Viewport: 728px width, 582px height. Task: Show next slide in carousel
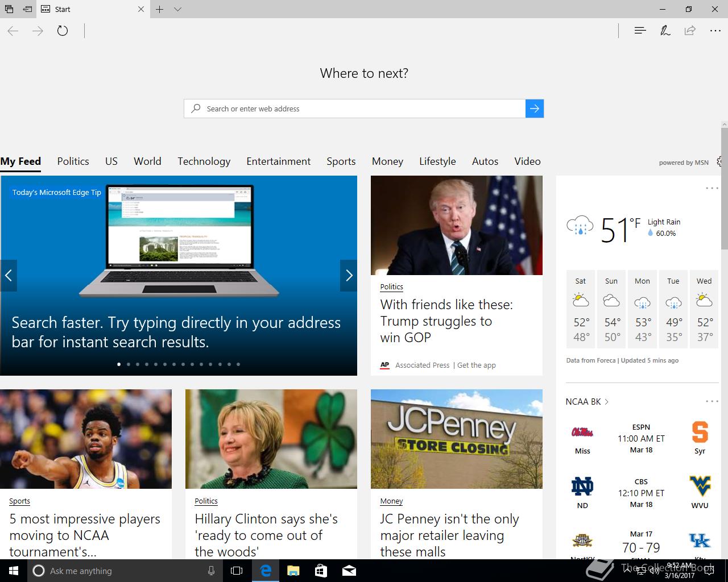coord(349,276)
